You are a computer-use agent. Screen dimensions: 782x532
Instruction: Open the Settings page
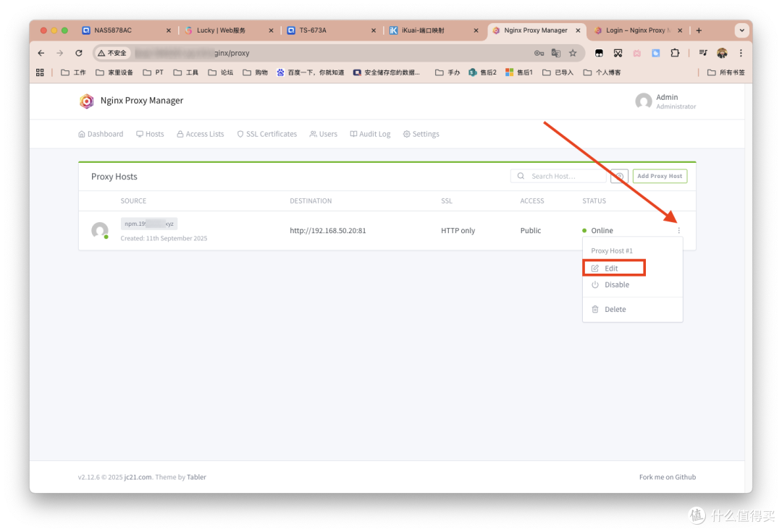[x=421, y=134]
